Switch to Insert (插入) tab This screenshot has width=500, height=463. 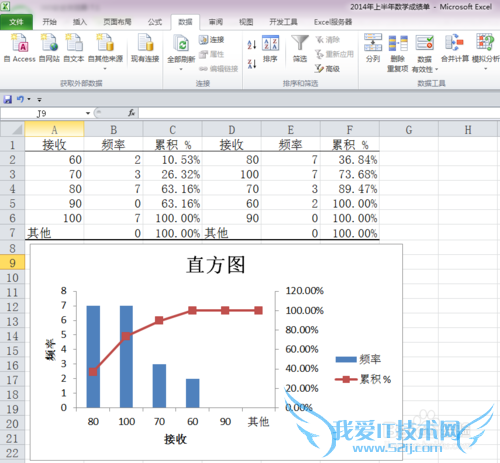(x=80, y=22)
